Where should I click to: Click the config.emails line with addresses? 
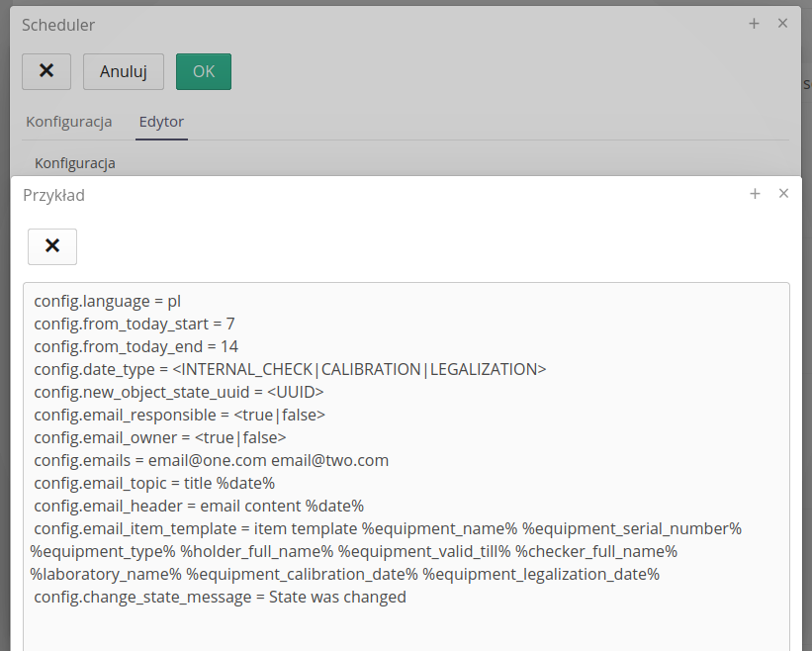tap(211, 460)
